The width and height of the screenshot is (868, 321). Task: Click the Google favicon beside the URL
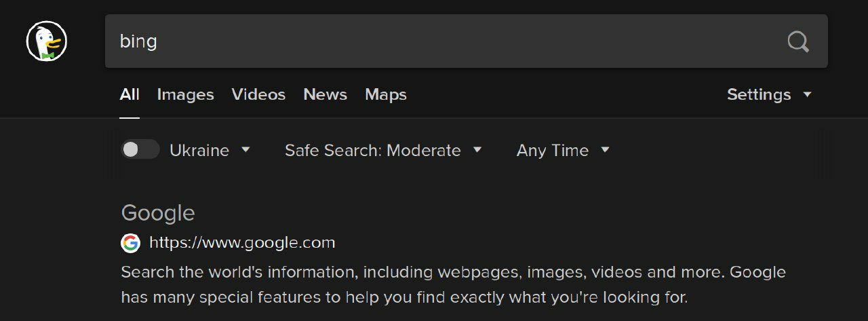click(x=130, y=243)
